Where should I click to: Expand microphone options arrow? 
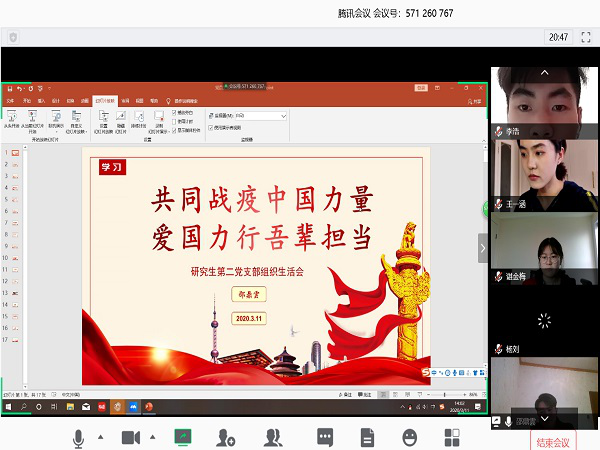(x=99, y=437)
